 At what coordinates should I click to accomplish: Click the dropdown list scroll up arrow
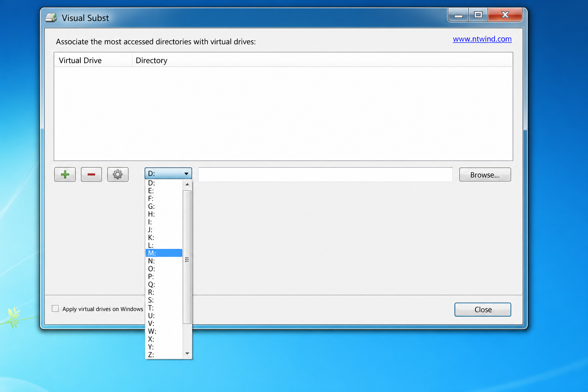click(187, 184)
